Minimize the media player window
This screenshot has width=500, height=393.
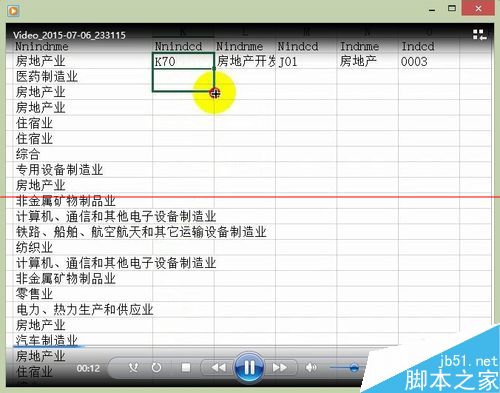point(432,10)
